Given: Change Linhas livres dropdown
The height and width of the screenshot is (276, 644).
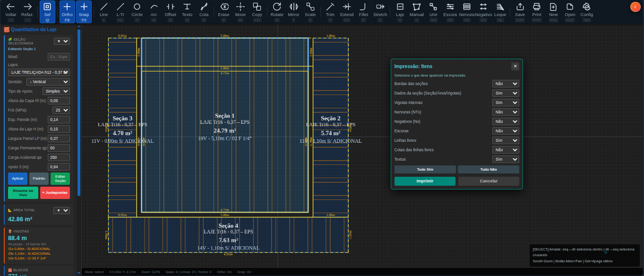Looking at the screenshot, I should 506,140.
